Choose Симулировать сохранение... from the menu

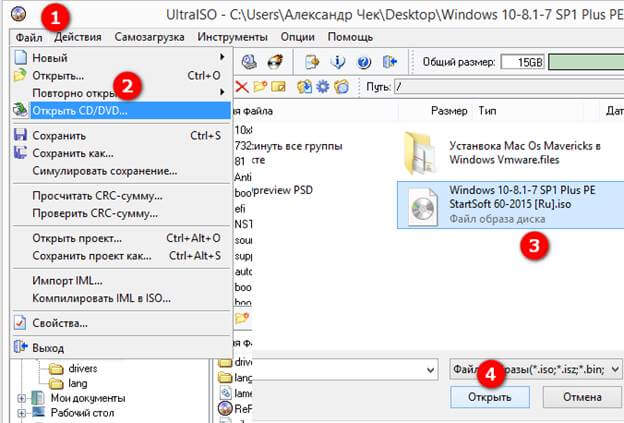105,171
